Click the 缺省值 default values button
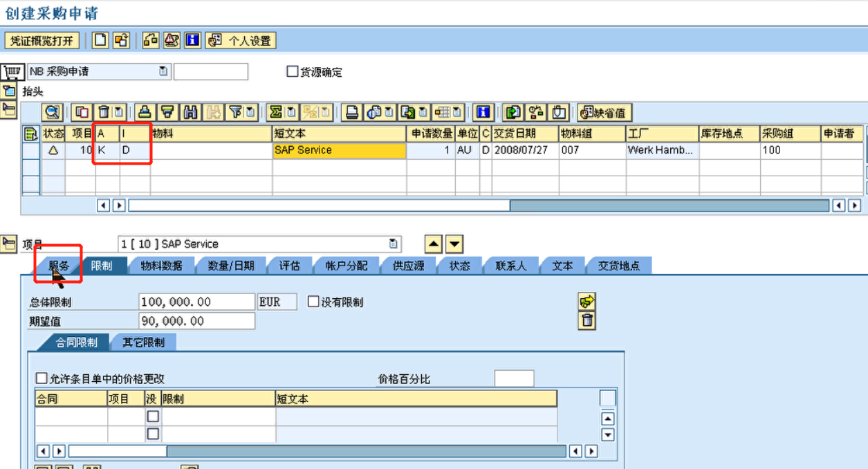The height and width of the screenshot is (469, 868). pyautogui.click(x=604, y=112)
